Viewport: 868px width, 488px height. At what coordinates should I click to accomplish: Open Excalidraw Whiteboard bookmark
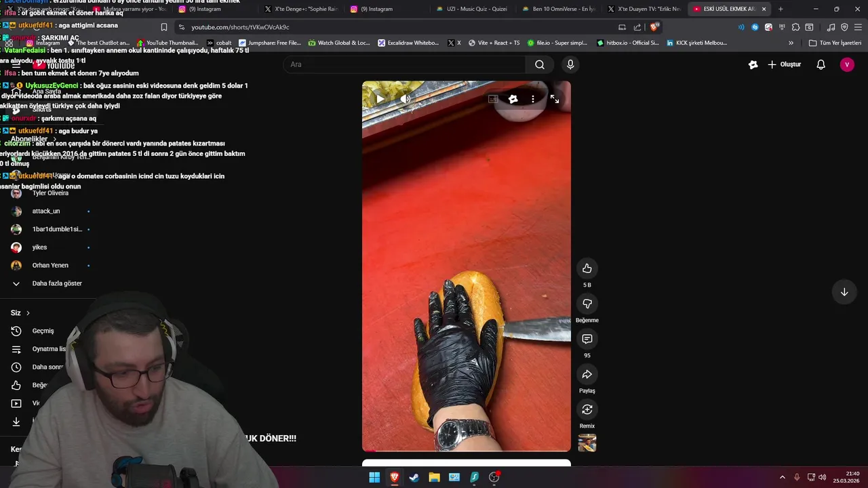(x=408, y=43)
